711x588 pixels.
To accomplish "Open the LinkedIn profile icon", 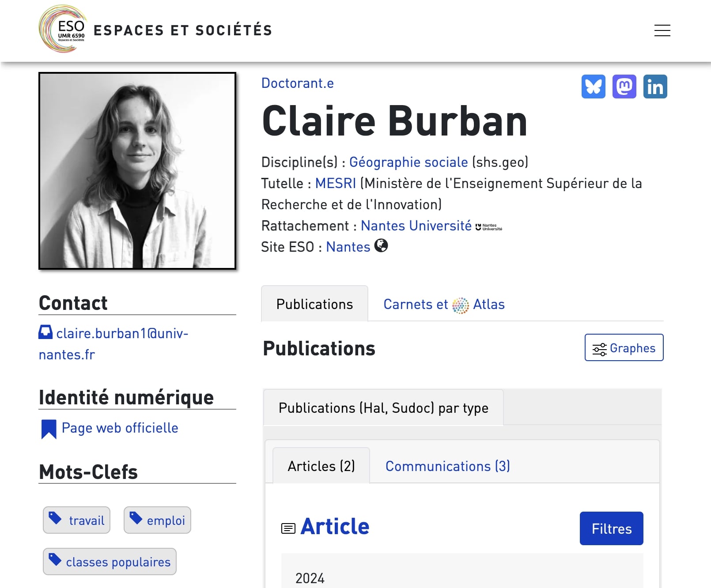I will coord(655,87).
